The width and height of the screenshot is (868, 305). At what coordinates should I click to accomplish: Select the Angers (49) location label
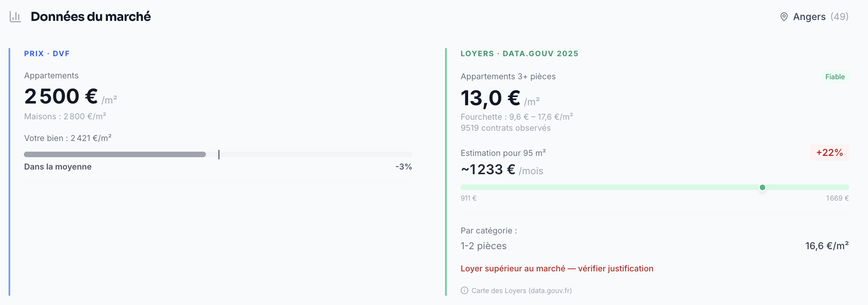coord(820,17)
